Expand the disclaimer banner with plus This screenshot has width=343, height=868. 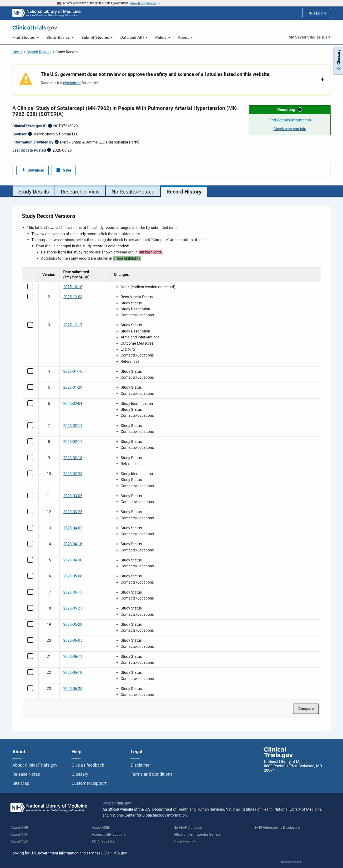[323, 79]
